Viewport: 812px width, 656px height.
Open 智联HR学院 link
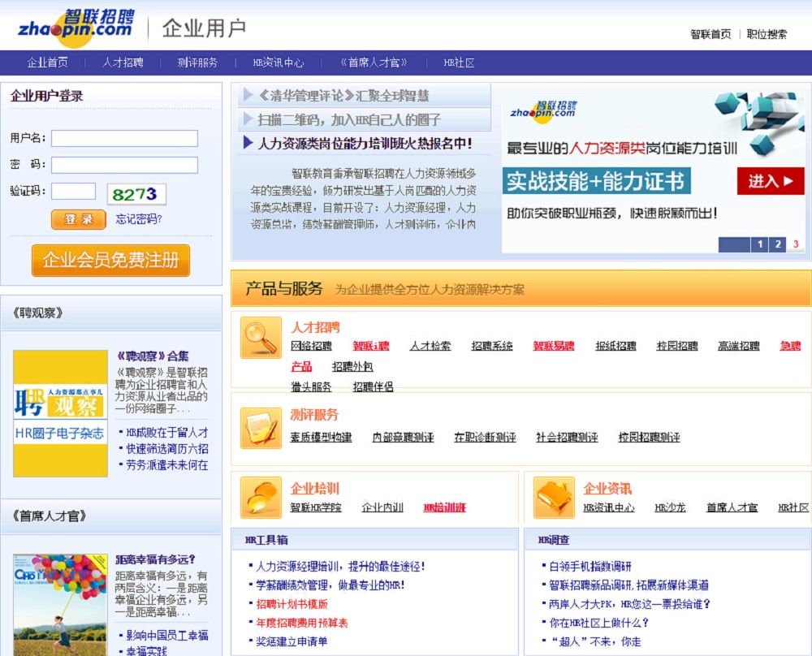tap(316, 507)
